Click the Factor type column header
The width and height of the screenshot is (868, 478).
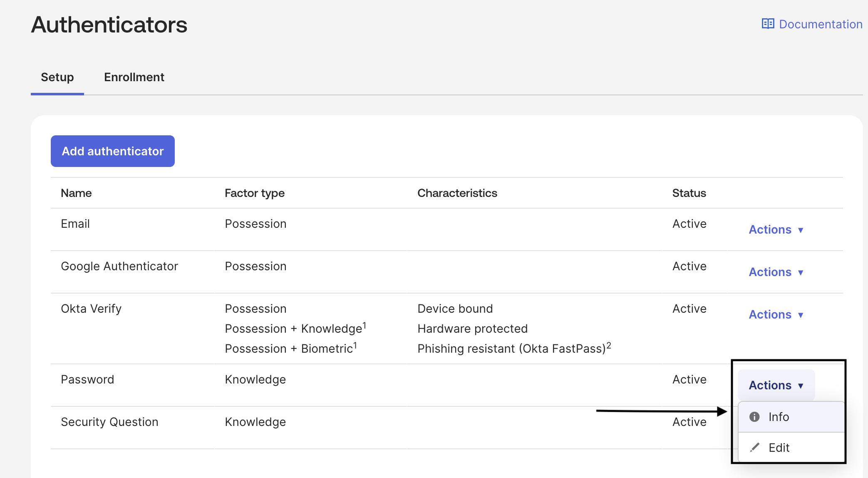pos(254,193)
